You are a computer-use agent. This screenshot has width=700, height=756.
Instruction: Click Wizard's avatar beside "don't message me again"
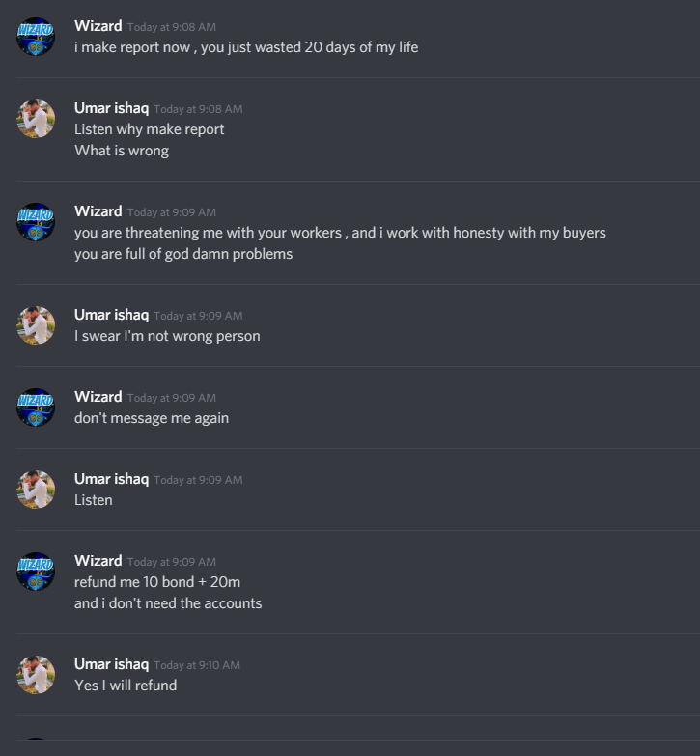[36, 407]
